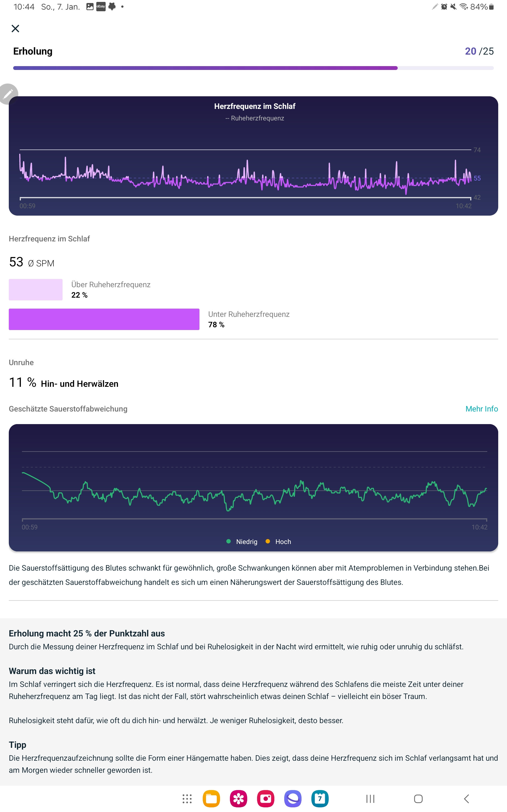Tap the Über Ruheherzfrequenz light bar
Viewport: 507px width, 812px height.
[x=36, y=290]
